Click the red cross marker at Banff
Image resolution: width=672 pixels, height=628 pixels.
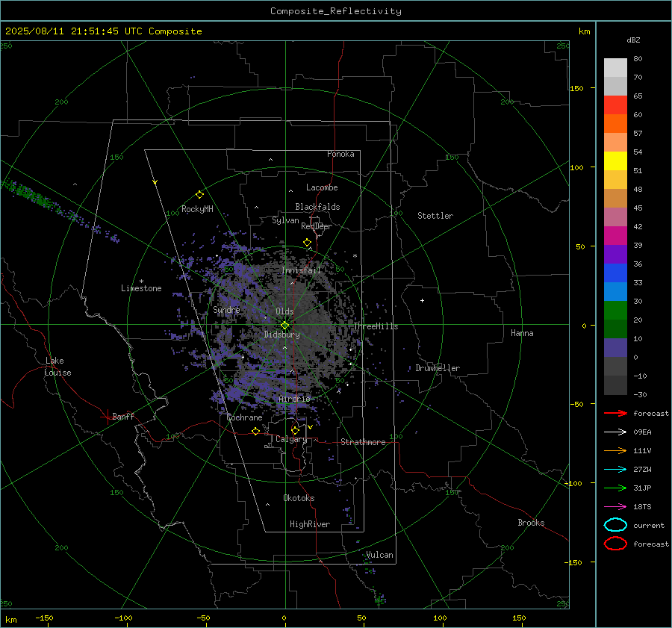pos(107,417)
